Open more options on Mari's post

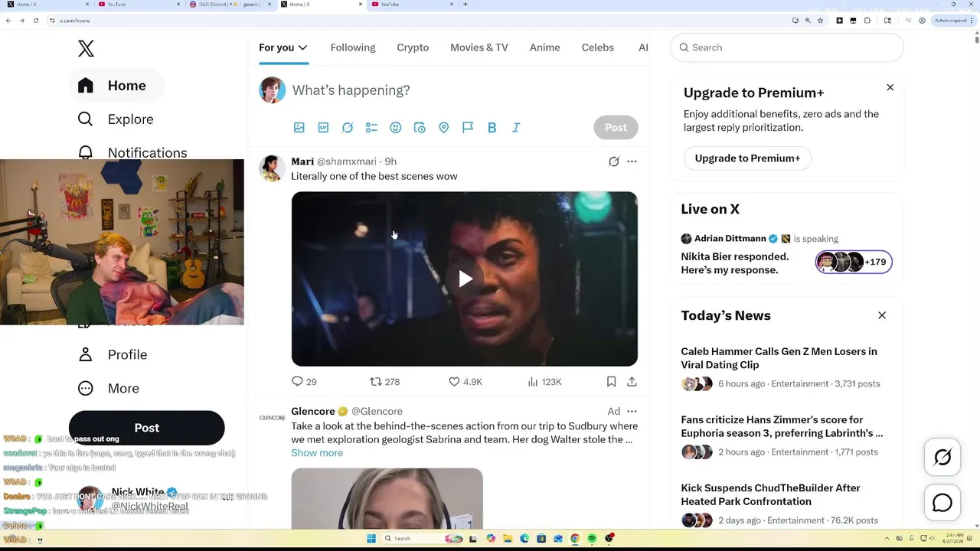pos(632,161)
